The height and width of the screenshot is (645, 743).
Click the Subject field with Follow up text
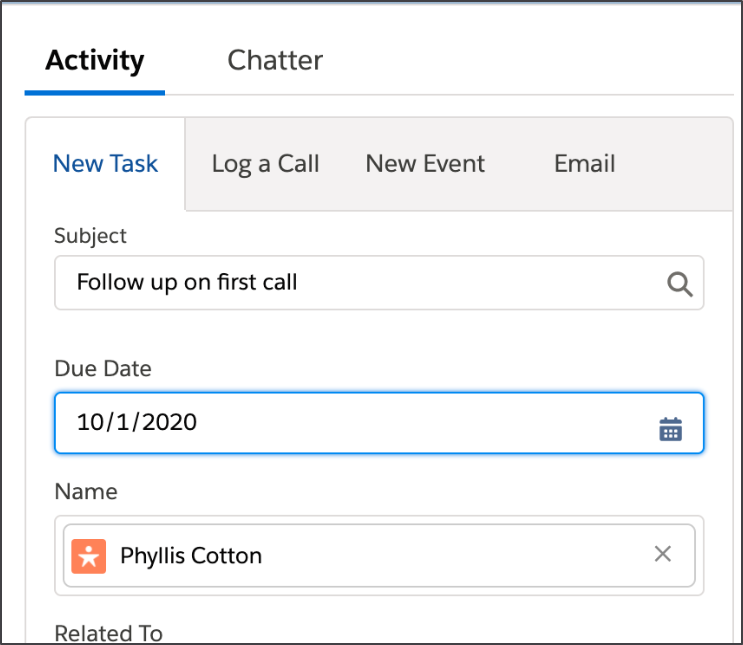click(x=379, y=283)
